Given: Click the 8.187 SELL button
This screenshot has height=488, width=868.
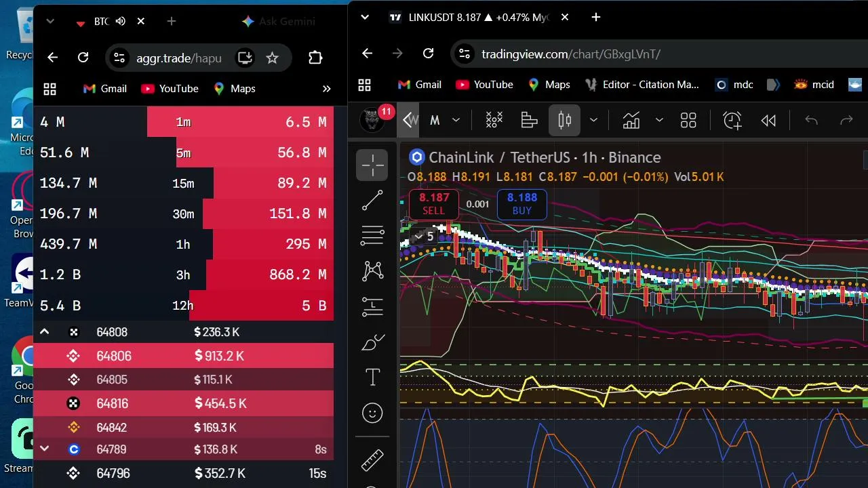Looking at the screenshot, I should pyautogui.click(x=434, y=204).
